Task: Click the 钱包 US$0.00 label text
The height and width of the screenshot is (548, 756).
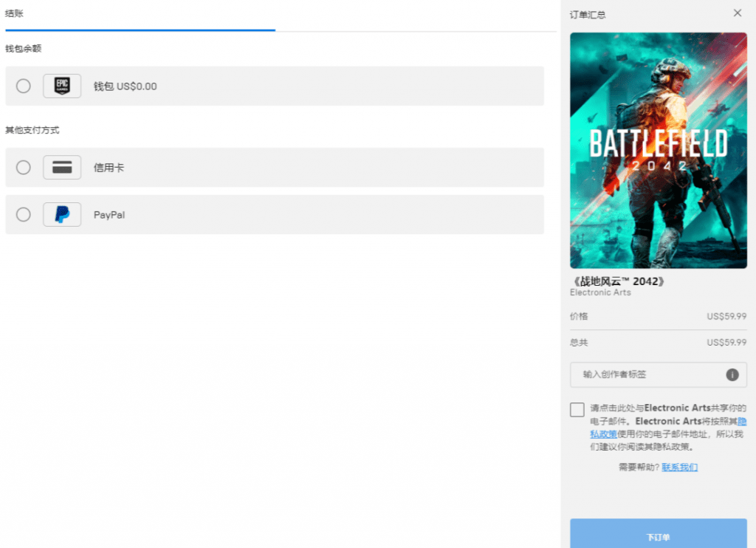Action: click(x=126, y=86)
